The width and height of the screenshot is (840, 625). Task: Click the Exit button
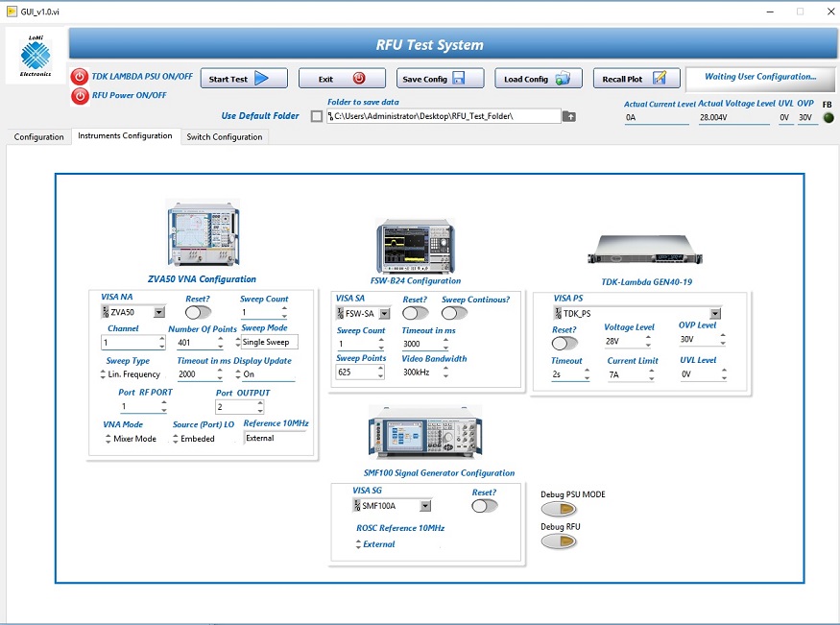click(342, 79)
